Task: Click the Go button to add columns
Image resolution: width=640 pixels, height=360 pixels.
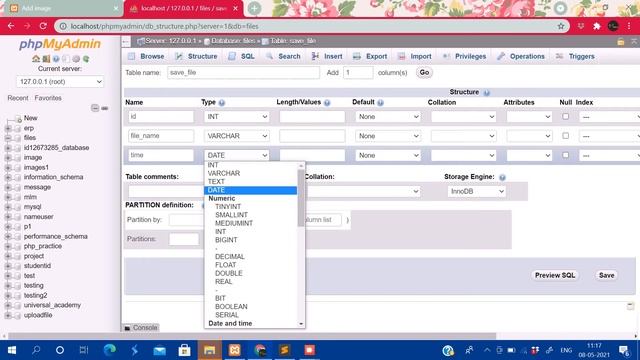Action: click(x=424, y=73)
